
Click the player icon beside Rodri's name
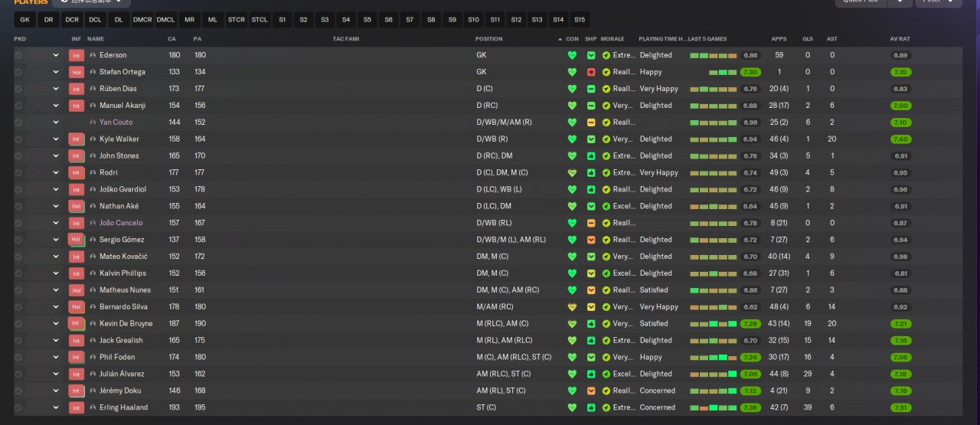coord(93,173)
